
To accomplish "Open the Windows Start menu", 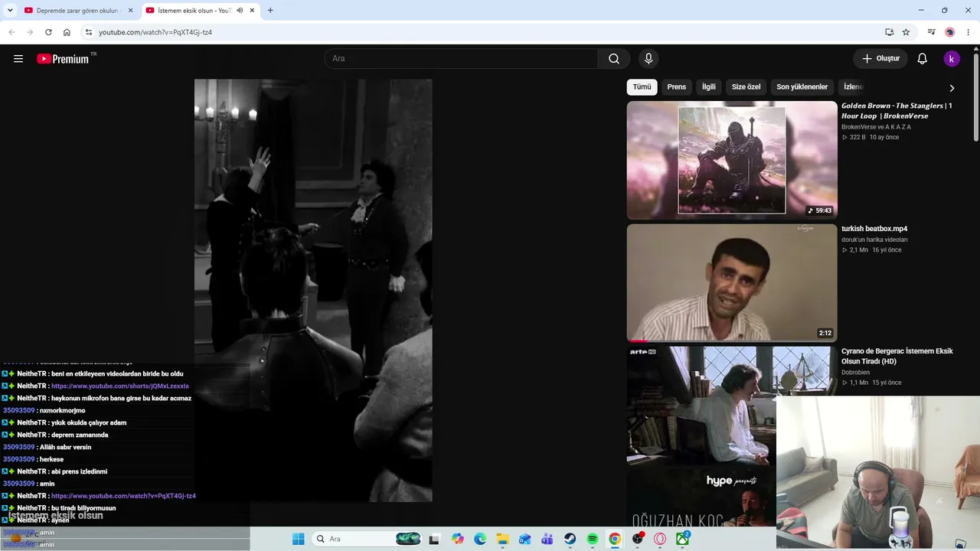I will point(299,539).
